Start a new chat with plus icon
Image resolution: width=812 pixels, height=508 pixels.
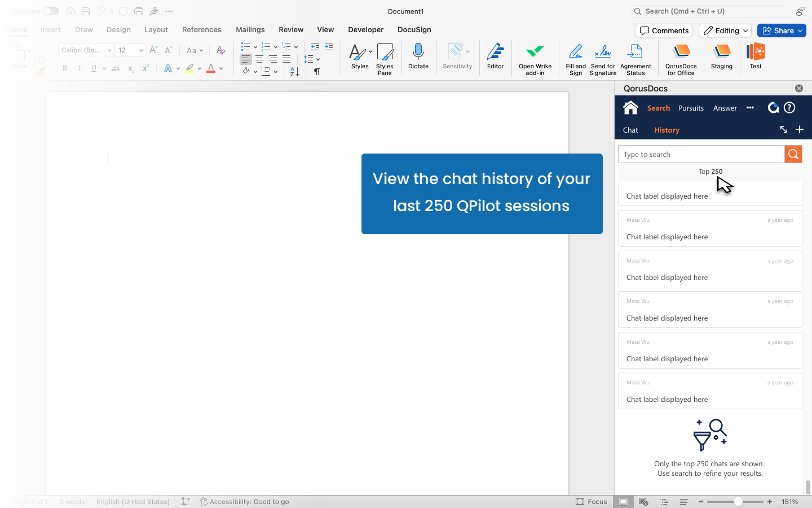[x=799, y=130]
